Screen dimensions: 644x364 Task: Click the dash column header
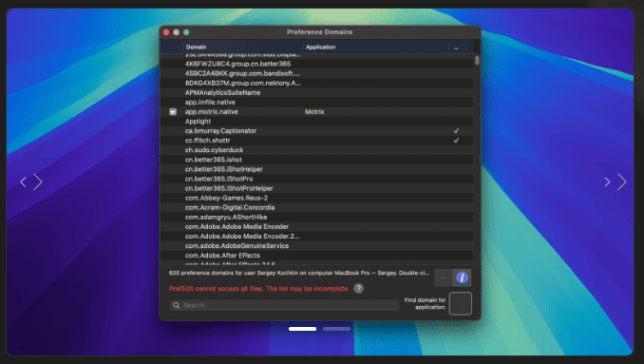click(456, 48)
